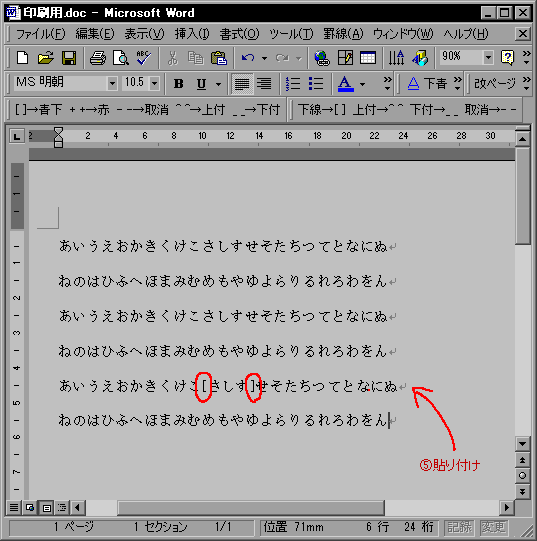Image resolution: width=537 pixels, height=541 pixels.
Task: Click the 上付→^^ macro button
Action: (378, 110)
